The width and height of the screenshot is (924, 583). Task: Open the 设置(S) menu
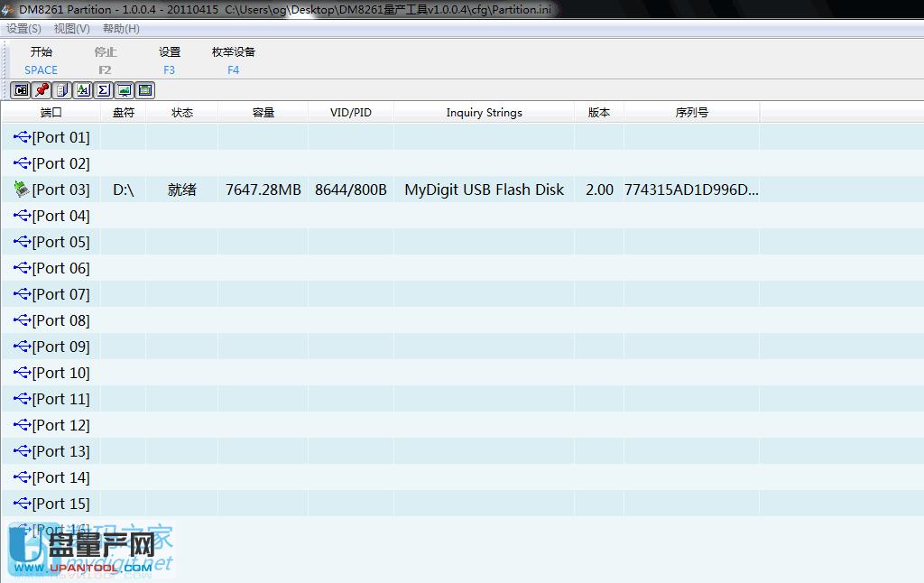pos(23,29)
